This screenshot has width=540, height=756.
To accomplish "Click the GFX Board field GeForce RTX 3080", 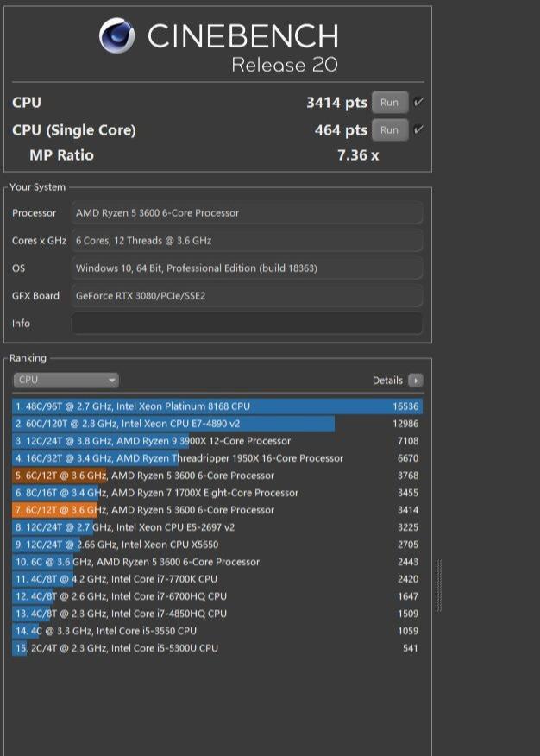I will tap(247, 295).
